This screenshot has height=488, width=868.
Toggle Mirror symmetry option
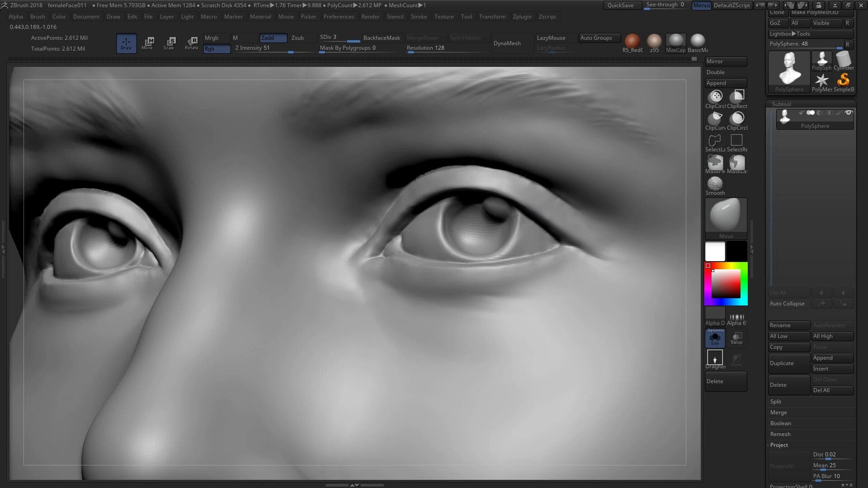[x=725, y=61]
